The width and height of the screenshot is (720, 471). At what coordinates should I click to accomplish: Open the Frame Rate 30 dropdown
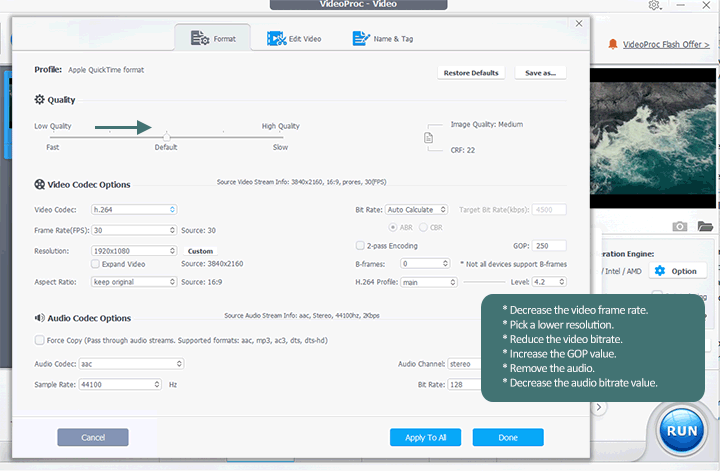click(x=134, y=230)
